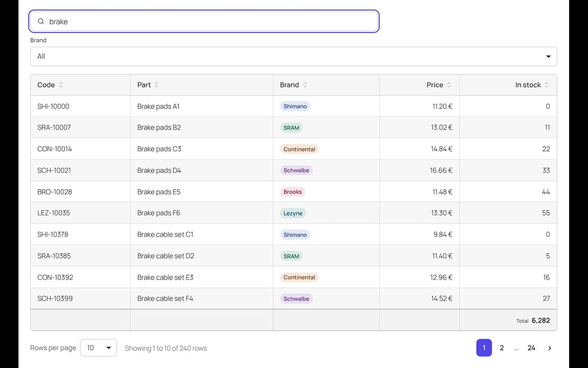Viewport: 588px width, 368px height.
Task: Sort by Price column arrows
Action: point(449,85)
